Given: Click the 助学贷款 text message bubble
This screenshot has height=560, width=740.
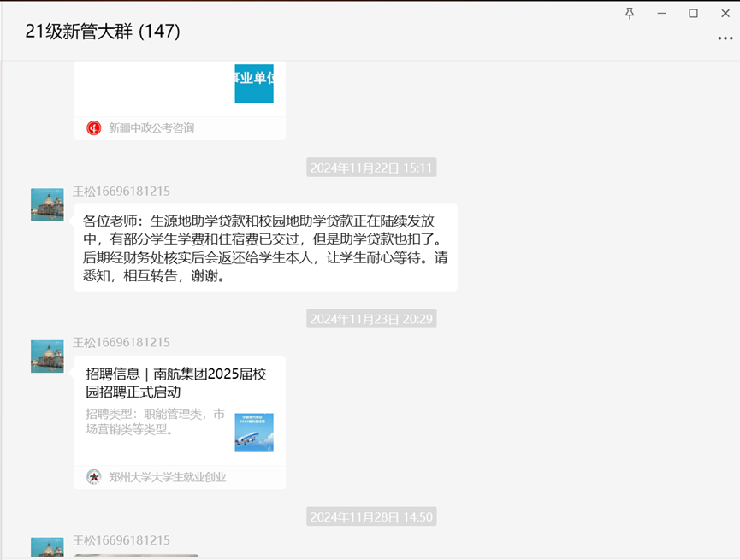Looking at the screenshot, I should [265, 248].
